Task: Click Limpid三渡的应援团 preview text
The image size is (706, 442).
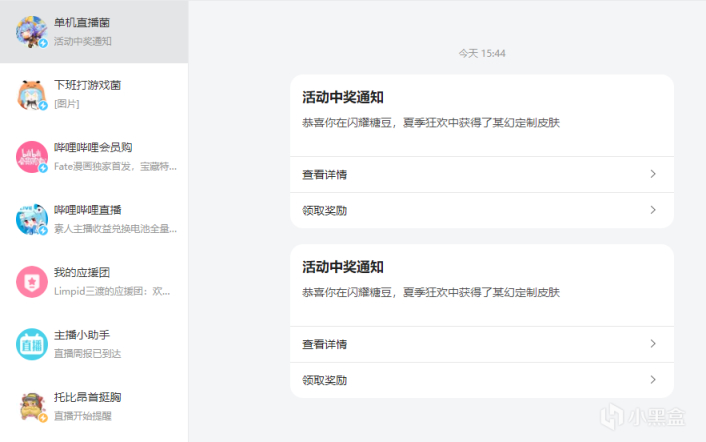Action: tap(112, 291)
